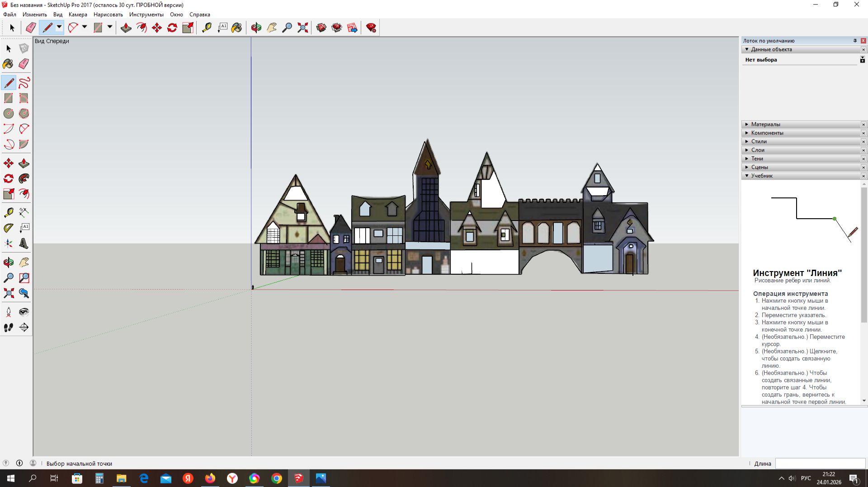The image size is (868, 487).
Task: Activate the Walk tool with footprints icon
Action: tap(9, 327)
